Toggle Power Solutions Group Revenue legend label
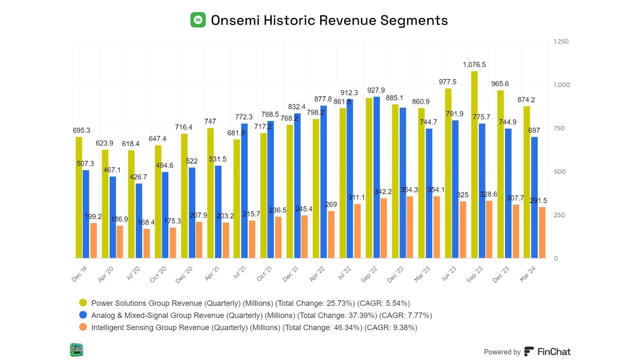 [250, 303]
